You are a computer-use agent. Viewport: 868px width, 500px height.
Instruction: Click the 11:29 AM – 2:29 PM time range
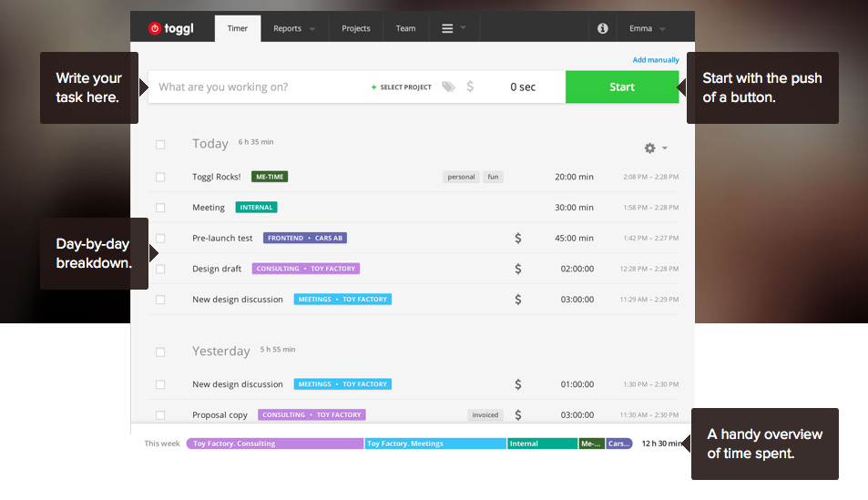tap(649, 300)
